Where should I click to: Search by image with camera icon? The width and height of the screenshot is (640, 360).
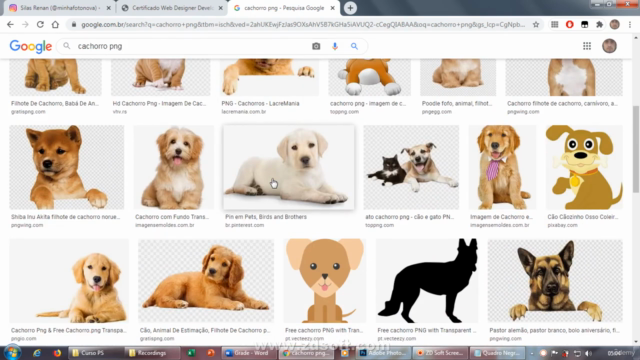coord(316,46)
